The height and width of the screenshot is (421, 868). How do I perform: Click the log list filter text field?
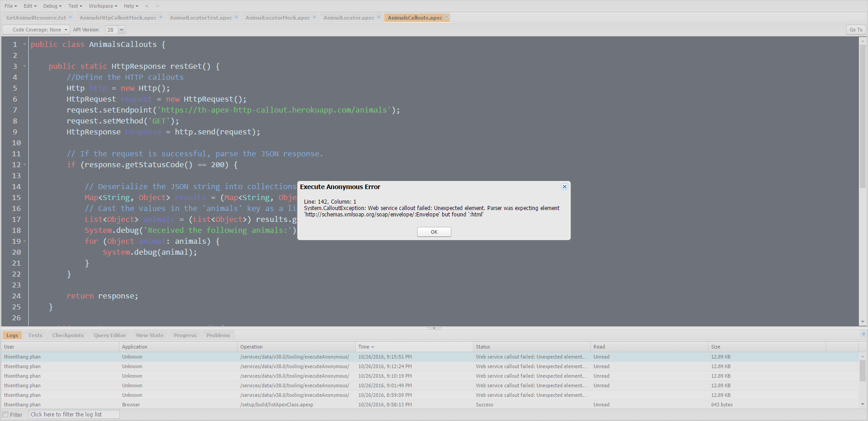pos(74,415)
